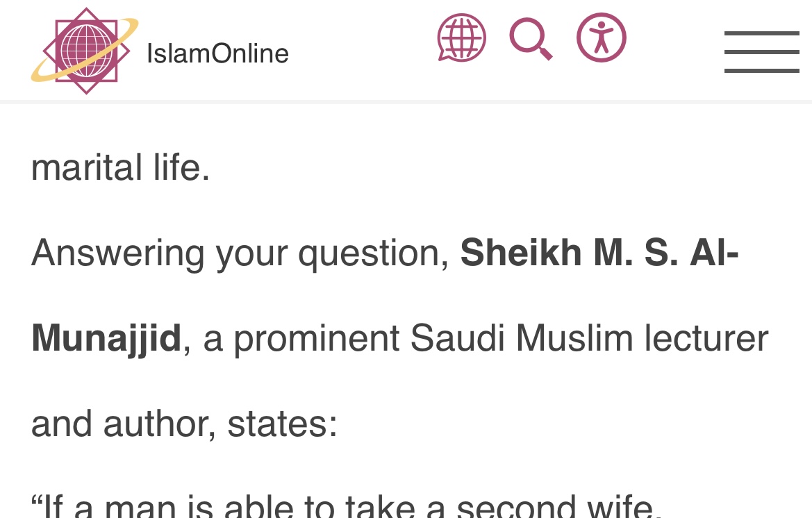Screen dimensions: 812x518
Task: Click the bold word Munajjid
Action: click(x=106, y=338)
